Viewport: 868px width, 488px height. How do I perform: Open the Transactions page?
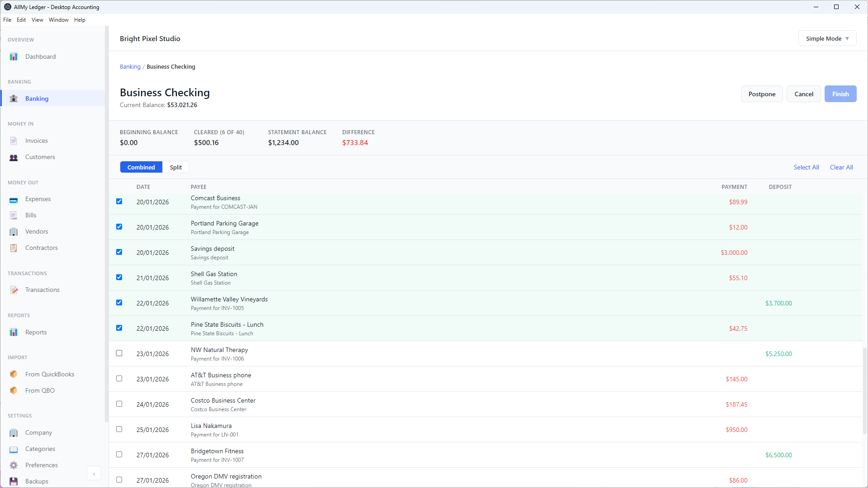42,290
